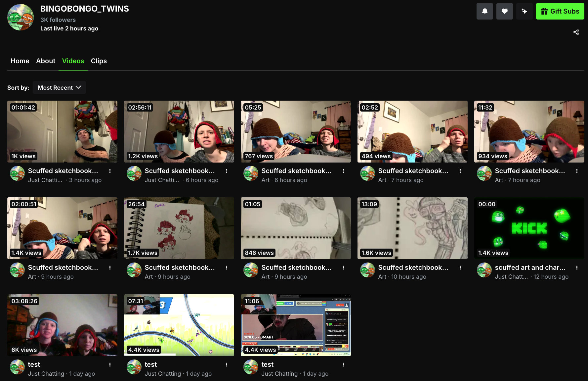
Task: Open the test title under the 07:31 video
Action: pos(151,364)
